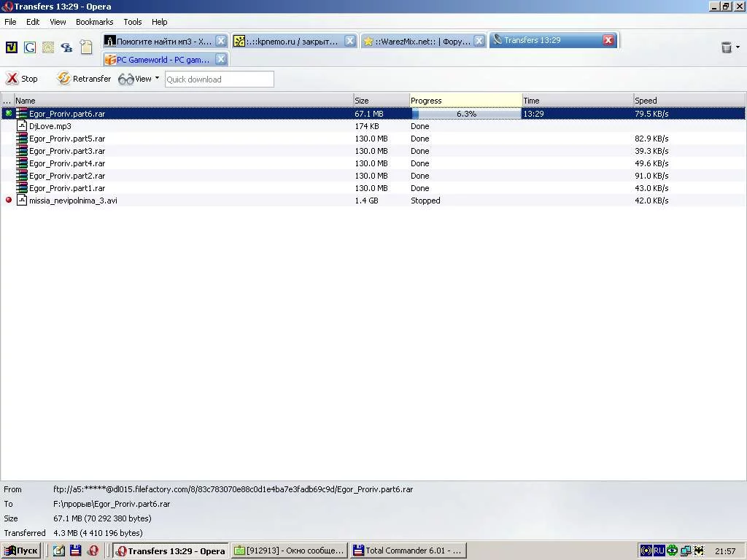
Task: Open the Bookmarks menu
Action: tap(95, 22)
